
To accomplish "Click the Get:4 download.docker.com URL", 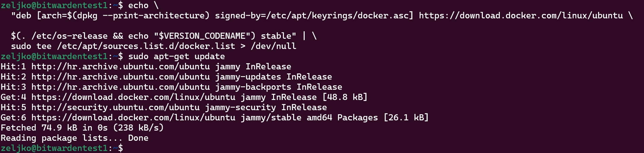I will click(x=133, y=97).
